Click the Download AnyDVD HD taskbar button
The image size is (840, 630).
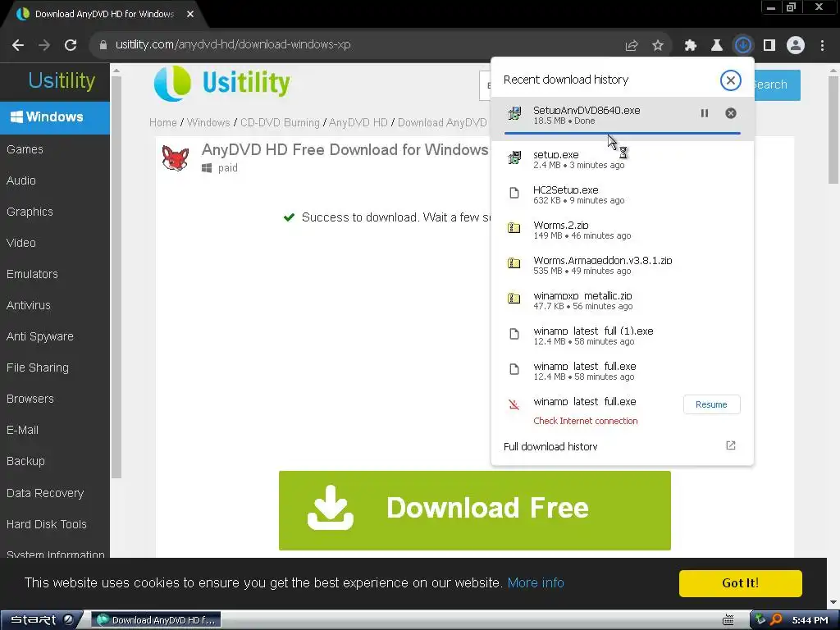(156, 620)
